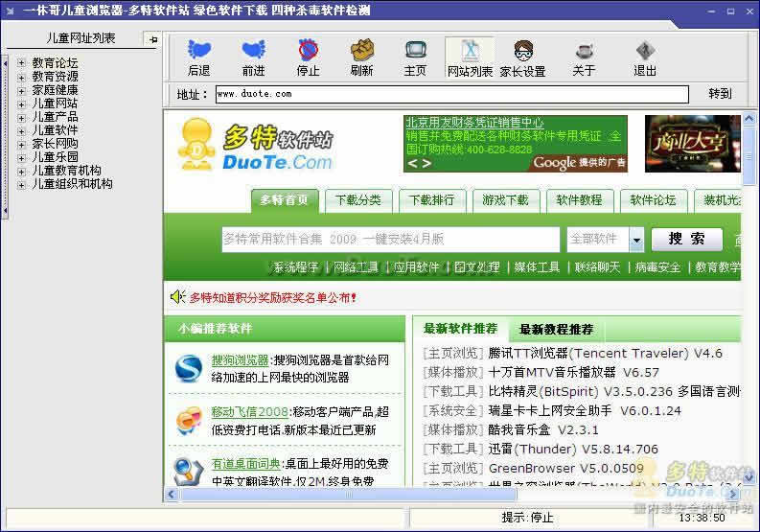Click the DuoTe.Com site logo

coord(256,144)
